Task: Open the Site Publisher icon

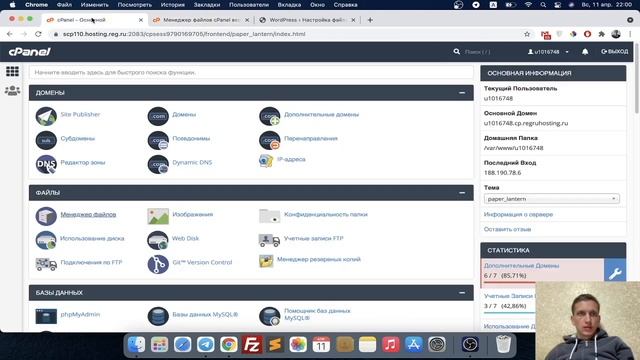Action: pyautogui.click(x=46, y=116)
